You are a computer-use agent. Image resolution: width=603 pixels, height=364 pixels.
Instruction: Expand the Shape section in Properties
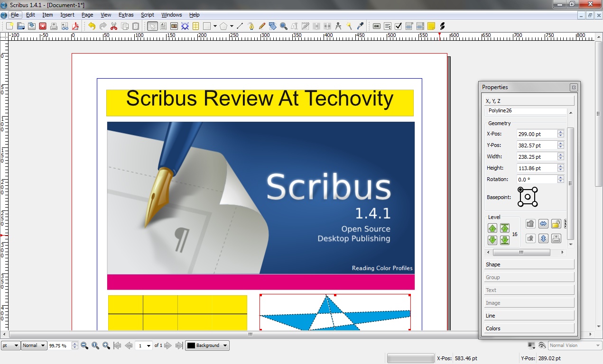[x=529, y=264]
